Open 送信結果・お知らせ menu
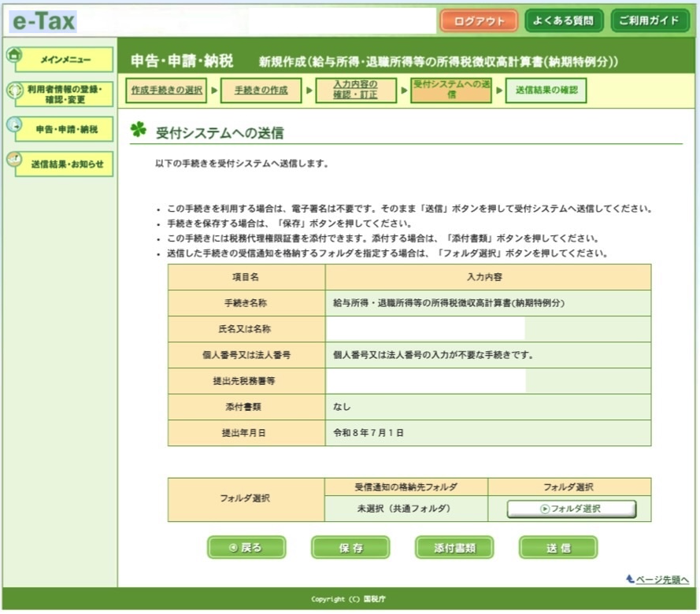The height and width of the screenshot is (614, 700). [65, 164]
